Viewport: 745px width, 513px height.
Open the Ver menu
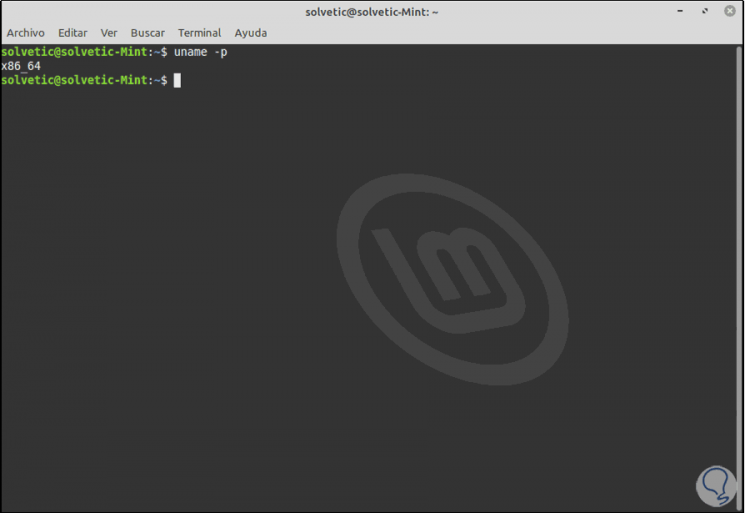point(109,33)
